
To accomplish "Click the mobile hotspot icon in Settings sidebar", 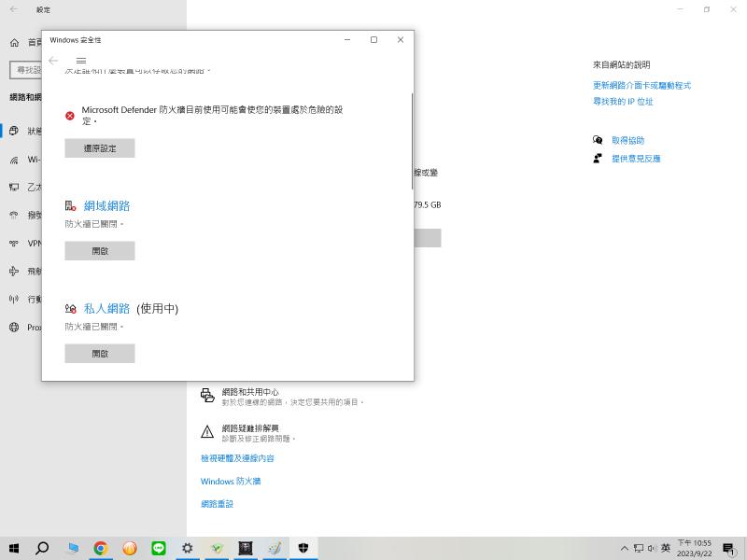I will click(x=14, y=299).
